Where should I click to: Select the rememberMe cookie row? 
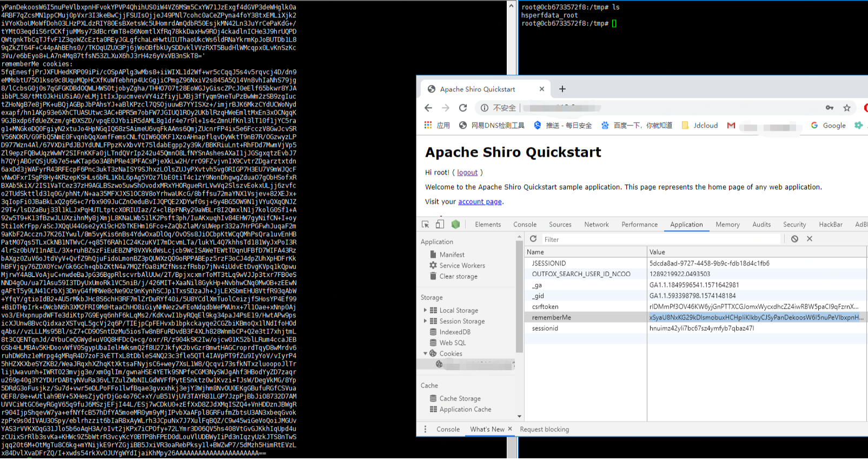696,317
